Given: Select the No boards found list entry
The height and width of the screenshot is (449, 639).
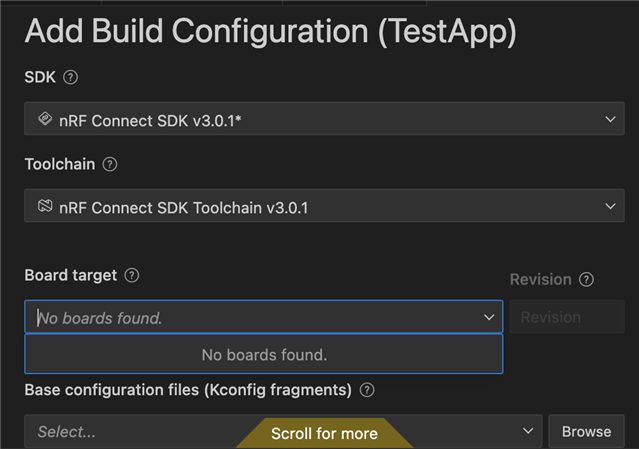Looking at the screenshot, I should [264, 354].
